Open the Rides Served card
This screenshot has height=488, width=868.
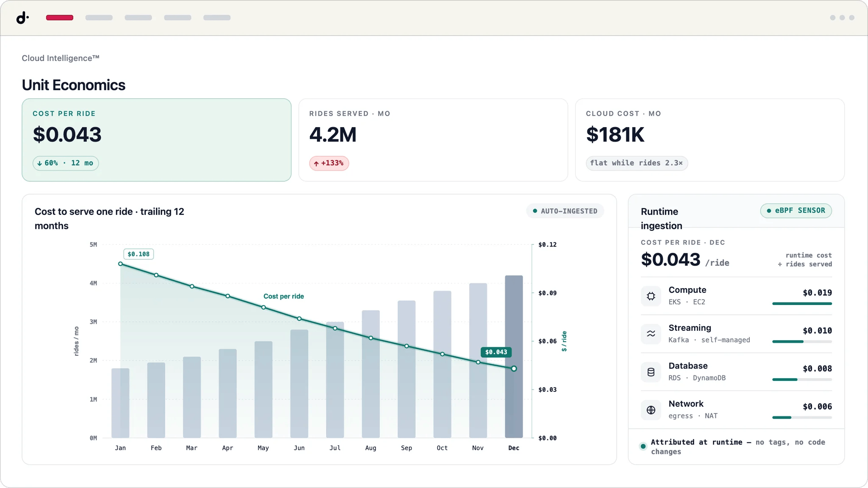click(433, 140)
